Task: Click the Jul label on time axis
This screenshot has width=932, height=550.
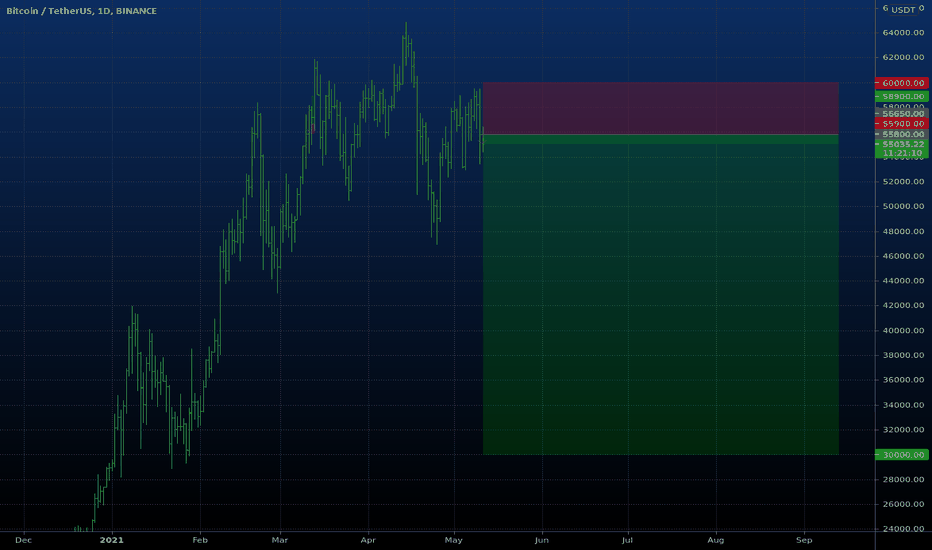Action: coord(628,540)
